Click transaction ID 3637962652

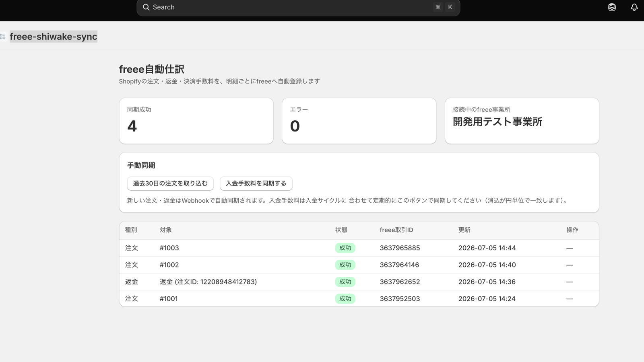[x=400, y=282]
